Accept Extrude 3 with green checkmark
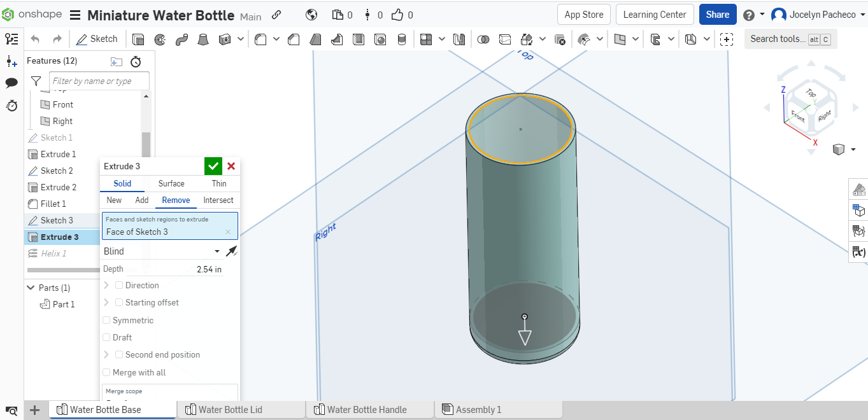The width and height of the screenshot is (868, 420). point(213,166)
